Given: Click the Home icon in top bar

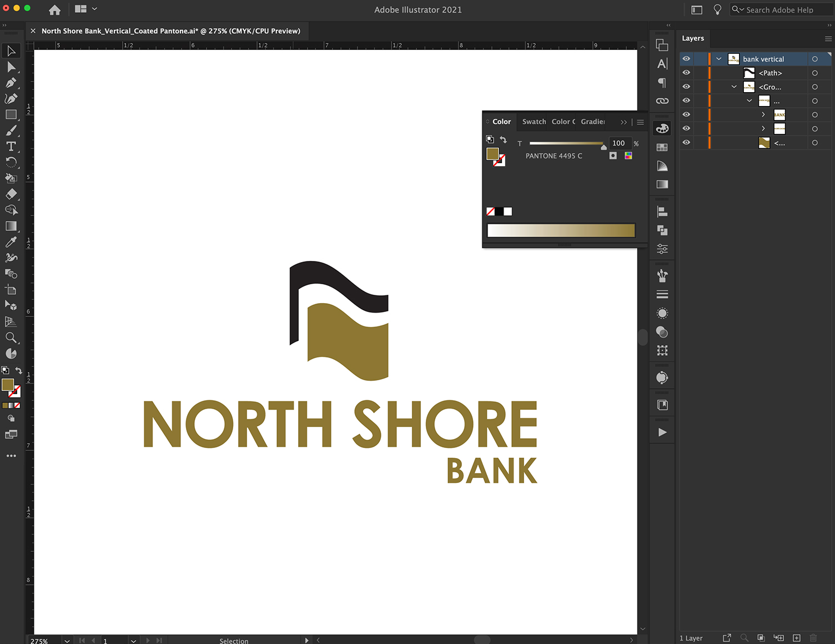Looking at the screenshot, I should point(54,9).
